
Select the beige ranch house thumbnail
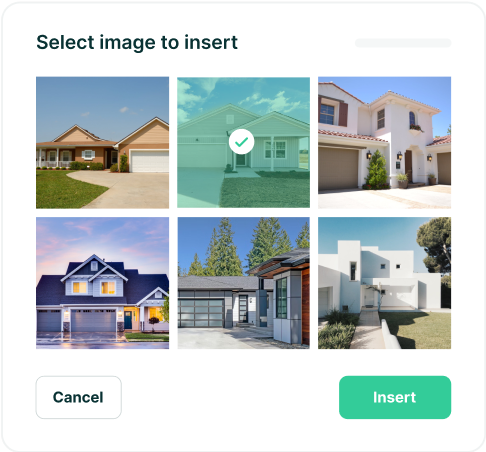(x=102, y=143)
